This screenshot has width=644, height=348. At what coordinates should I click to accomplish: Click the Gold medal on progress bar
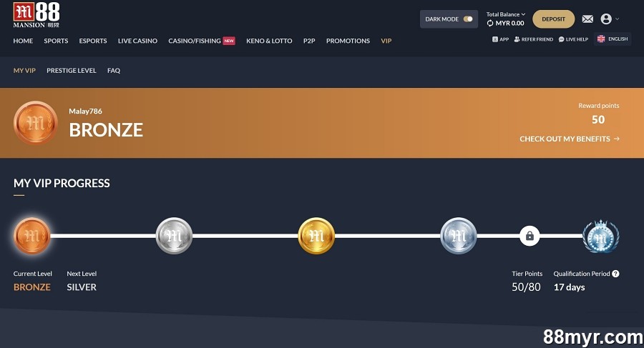click(x=316, y=236)
